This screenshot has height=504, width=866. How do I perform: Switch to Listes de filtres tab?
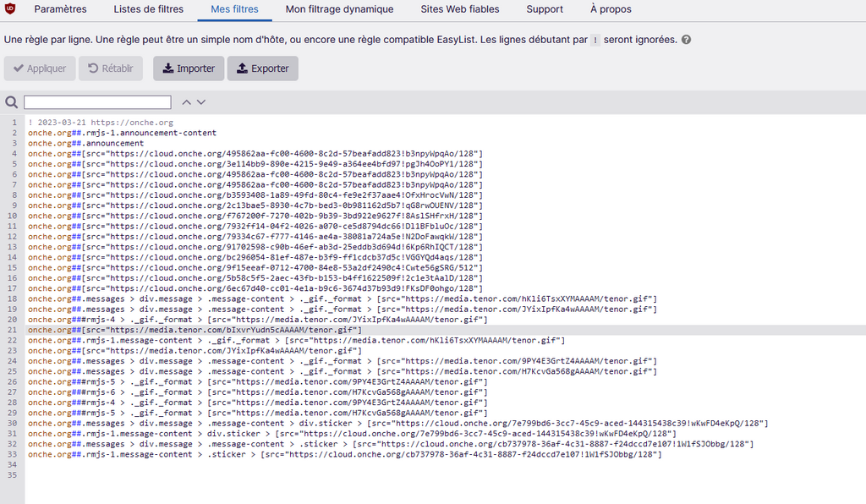(148, 9)
